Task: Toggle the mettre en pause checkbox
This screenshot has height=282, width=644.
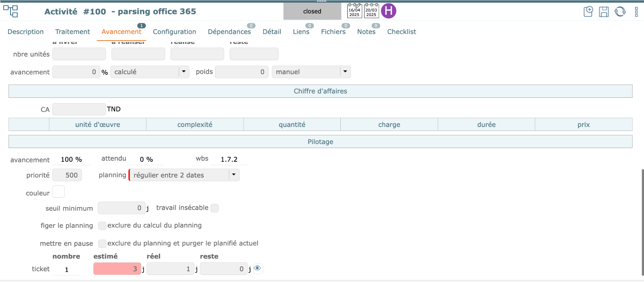Action: [x=102, y=243]
